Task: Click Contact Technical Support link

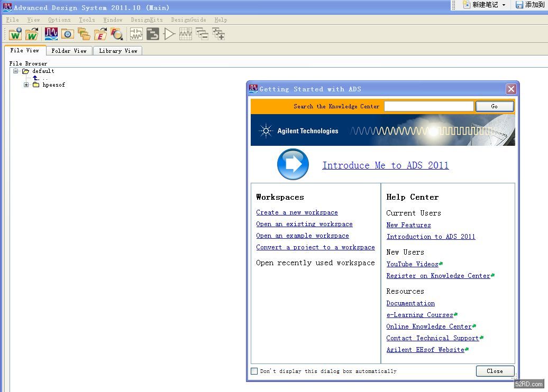Action: click(x=433, y=338)
